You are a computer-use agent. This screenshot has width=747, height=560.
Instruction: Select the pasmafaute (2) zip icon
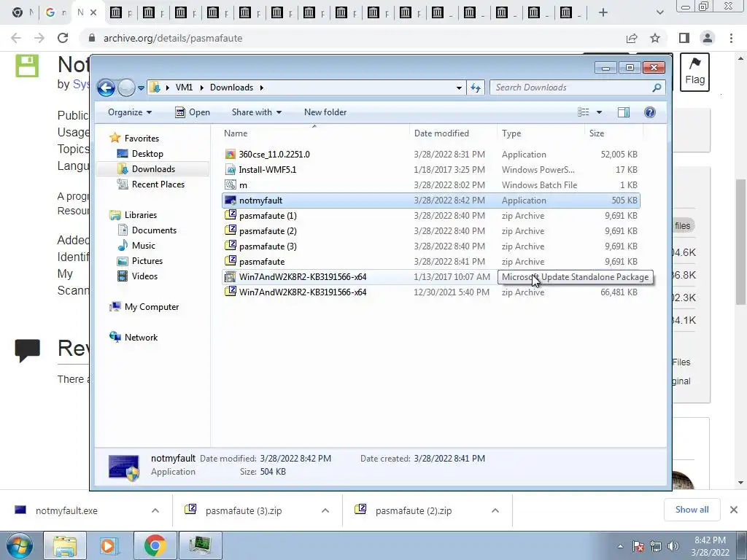(231, 230)
